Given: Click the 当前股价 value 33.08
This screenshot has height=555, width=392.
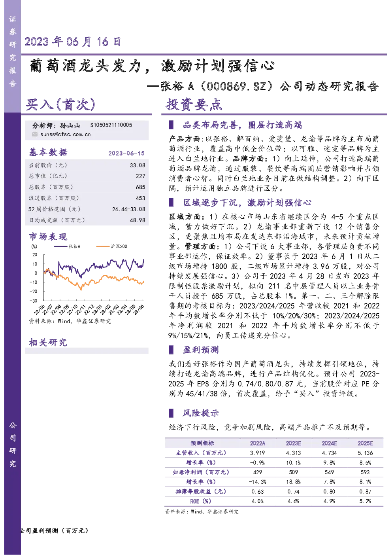Looking at the screenshot, I should 138,165.
